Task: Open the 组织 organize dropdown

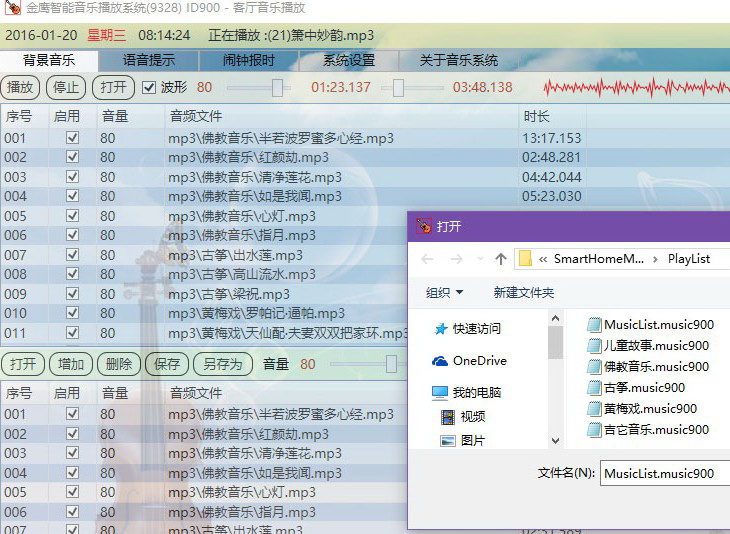Action: [x=444, y=292]
